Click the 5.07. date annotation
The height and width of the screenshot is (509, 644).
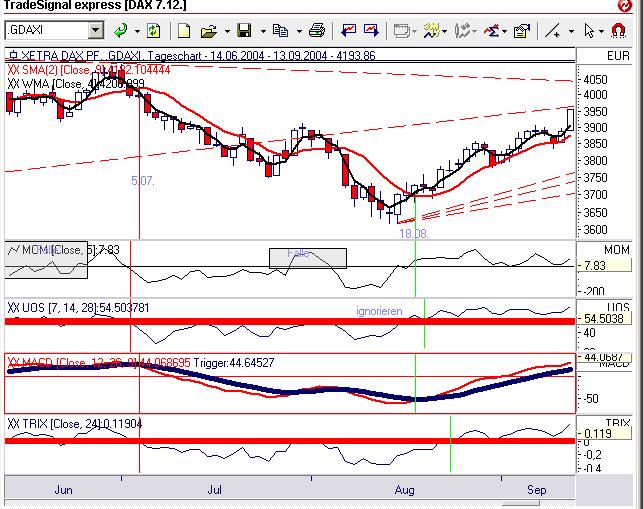tap(143, 181)
